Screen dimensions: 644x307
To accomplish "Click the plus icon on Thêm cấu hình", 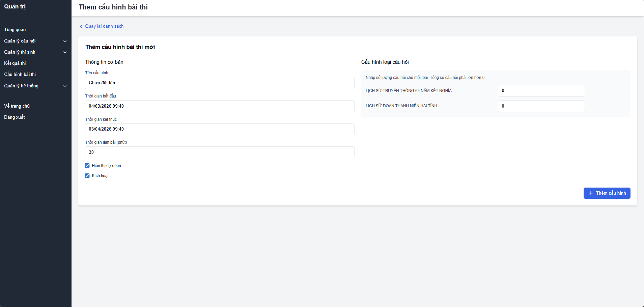I will pyautogui.click(x=590, y=193).
